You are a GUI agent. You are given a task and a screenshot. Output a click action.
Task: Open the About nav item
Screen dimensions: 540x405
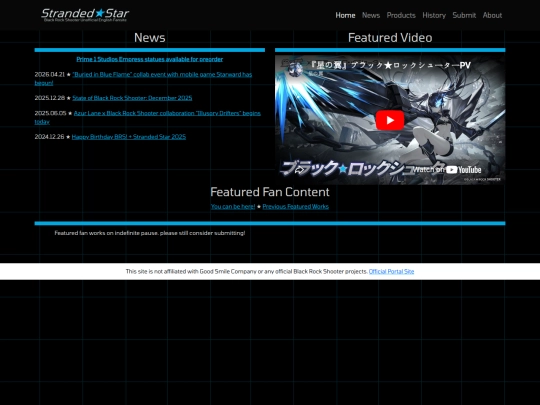[x=492, y=15]
